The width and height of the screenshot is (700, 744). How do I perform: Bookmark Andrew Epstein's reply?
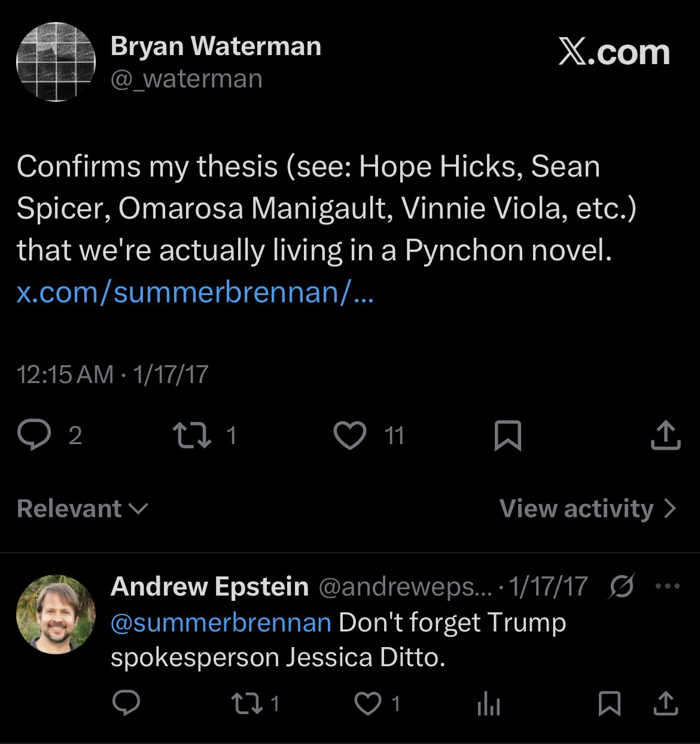(609, 704)
